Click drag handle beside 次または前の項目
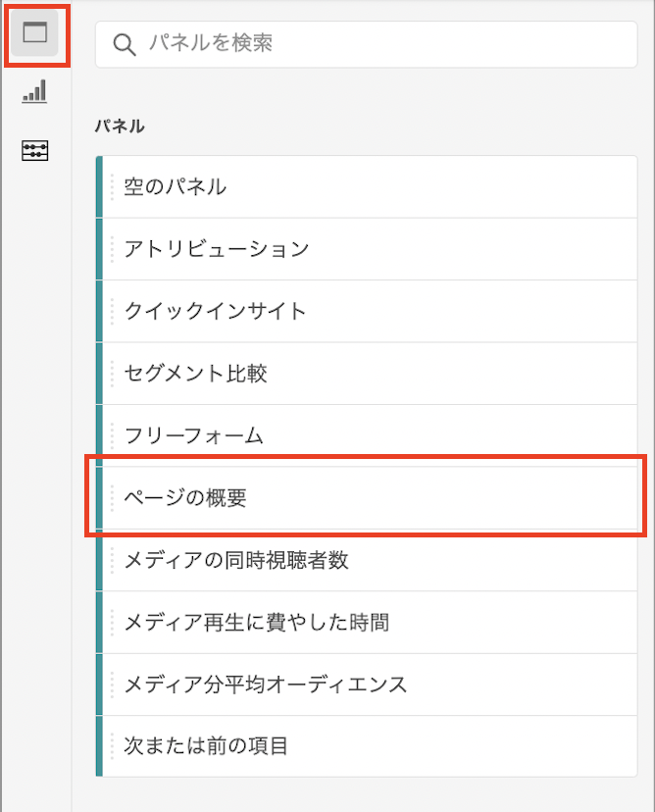Screen dimensions: 655x812 112,746
